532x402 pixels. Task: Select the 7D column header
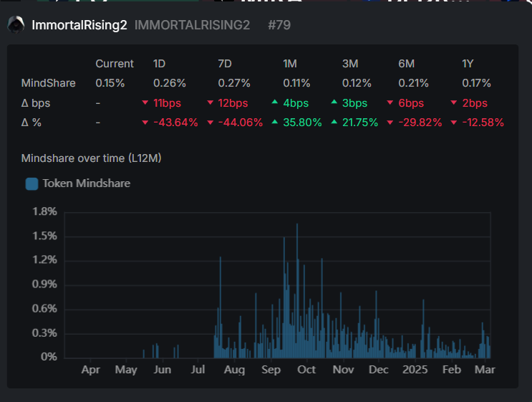pos(225,64)
